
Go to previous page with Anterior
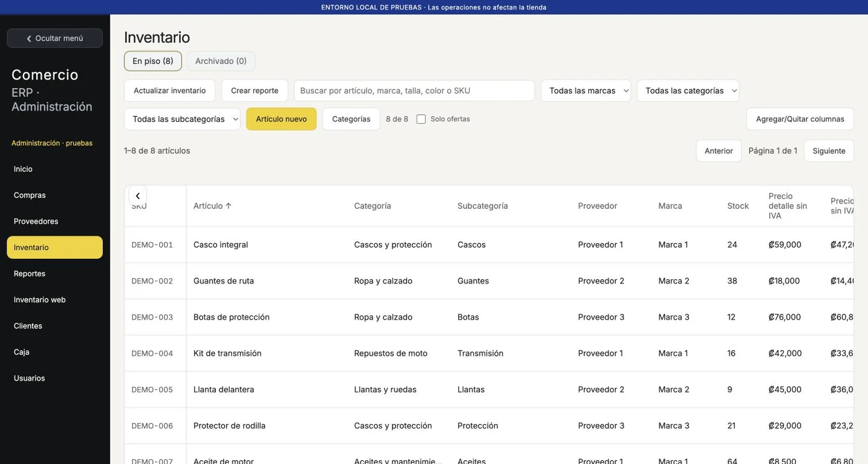719,151
